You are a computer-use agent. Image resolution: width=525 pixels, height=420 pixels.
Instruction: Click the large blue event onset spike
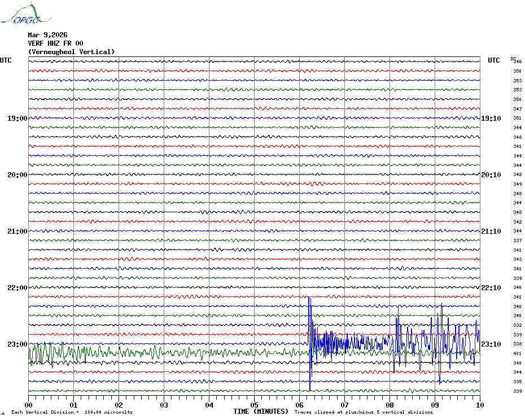coord(309,339)
